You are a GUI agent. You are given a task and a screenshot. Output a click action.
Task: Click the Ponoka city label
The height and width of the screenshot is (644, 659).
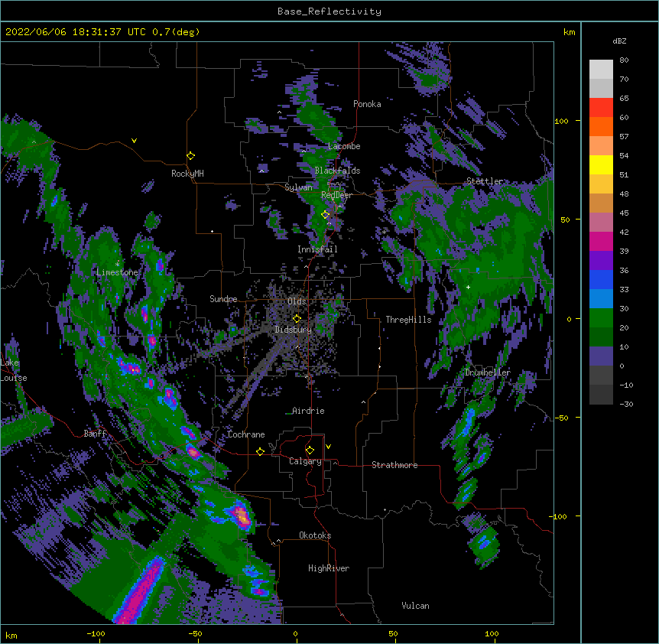pos(367,104)
